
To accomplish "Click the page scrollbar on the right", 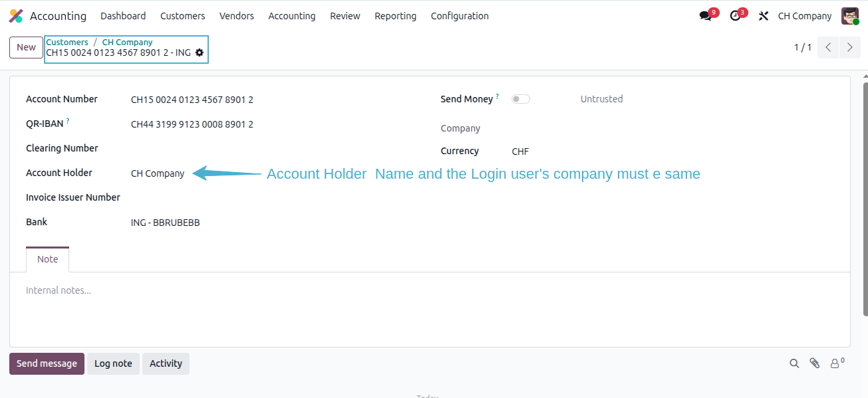I will (x=865, y=199).
